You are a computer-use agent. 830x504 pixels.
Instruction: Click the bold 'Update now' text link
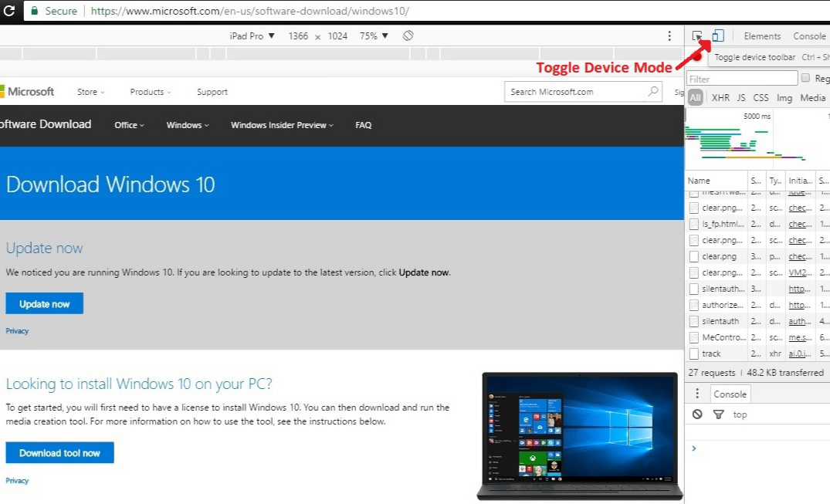(424, 272)
